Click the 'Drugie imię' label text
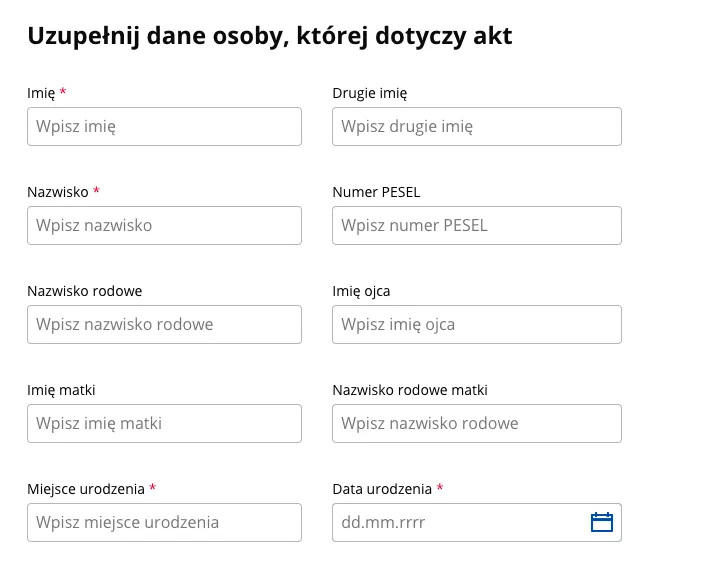This screenshot has height=572, width=703. [369, 93]
